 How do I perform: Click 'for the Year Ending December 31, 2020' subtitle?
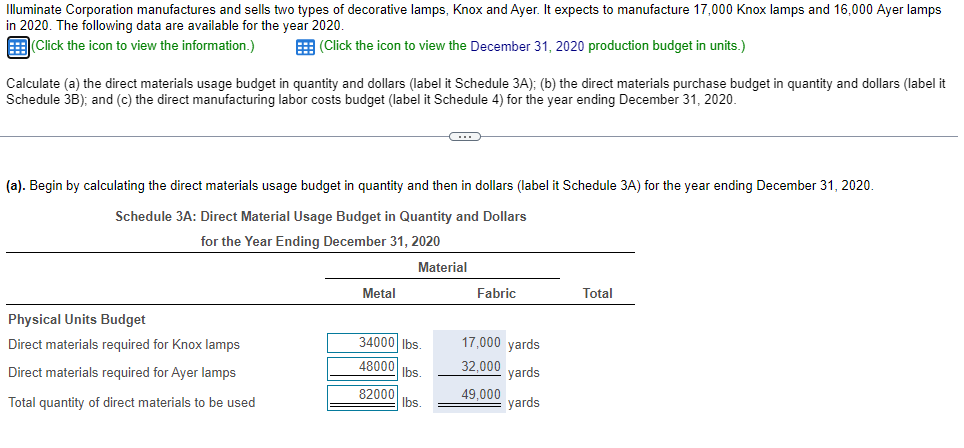point(320,242)
